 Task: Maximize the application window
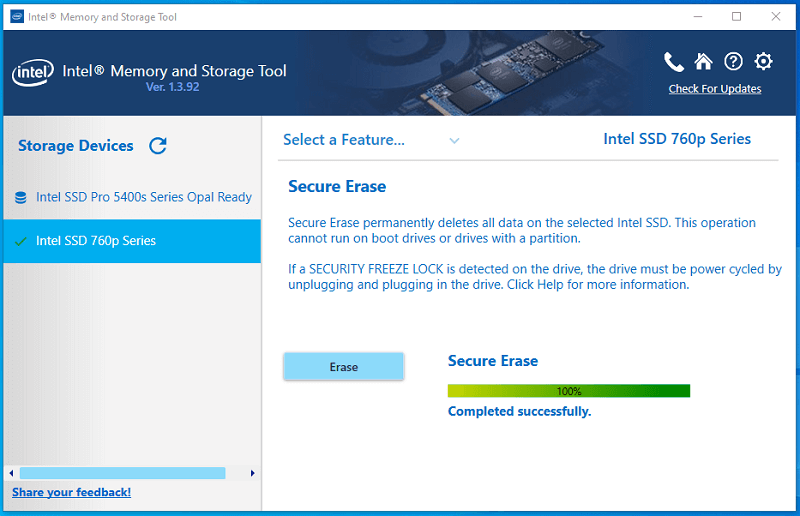coord(736,17)
